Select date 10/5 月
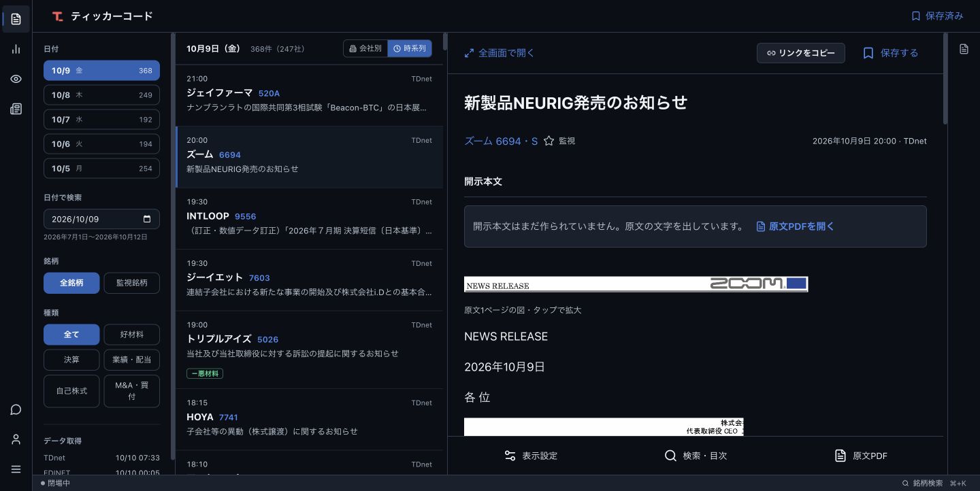The image size is (980, 491). pyautogui.click(x=101, y=169)
